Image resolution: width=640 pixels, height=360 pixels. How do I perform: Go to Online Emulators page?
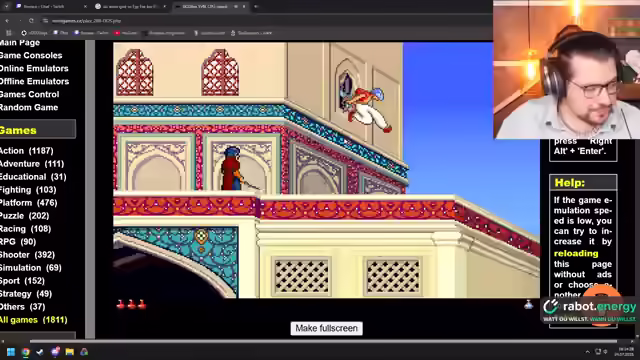[34, 69]
